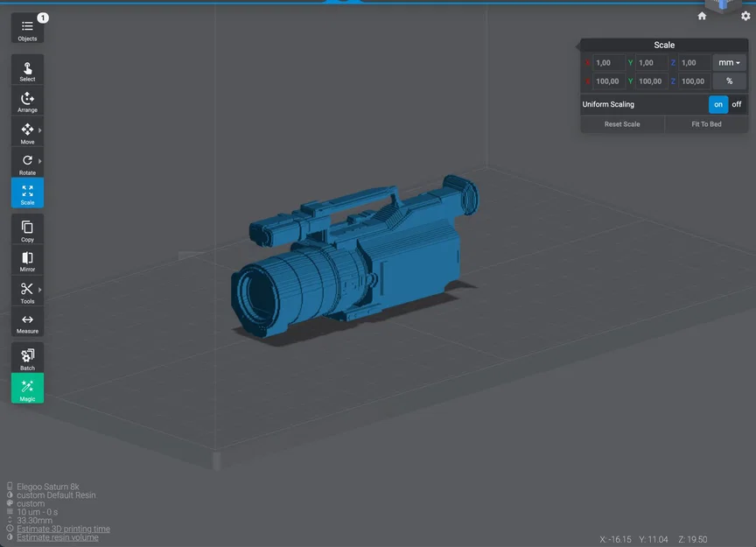Pick the Move tool
This screenshot has height=547, width=756.
[27, 131]
